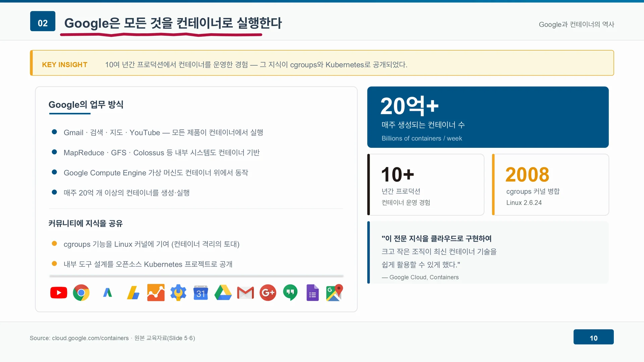Image resolution: width=644 pixels, height=362 pixels.
Task: Click the Google Forms icon
Action: 313,293
